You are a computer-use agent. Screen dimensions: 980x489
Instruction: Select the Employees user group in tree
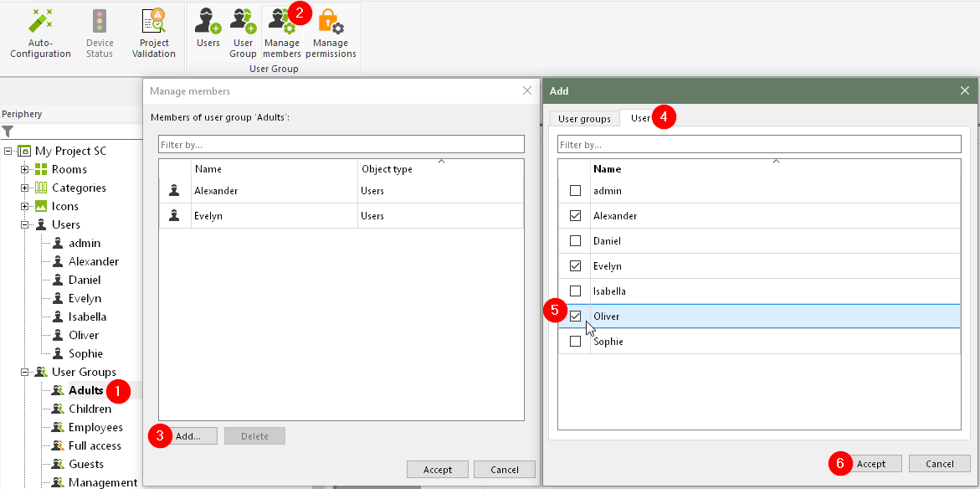pyautogui.click(x=95, y=427)
